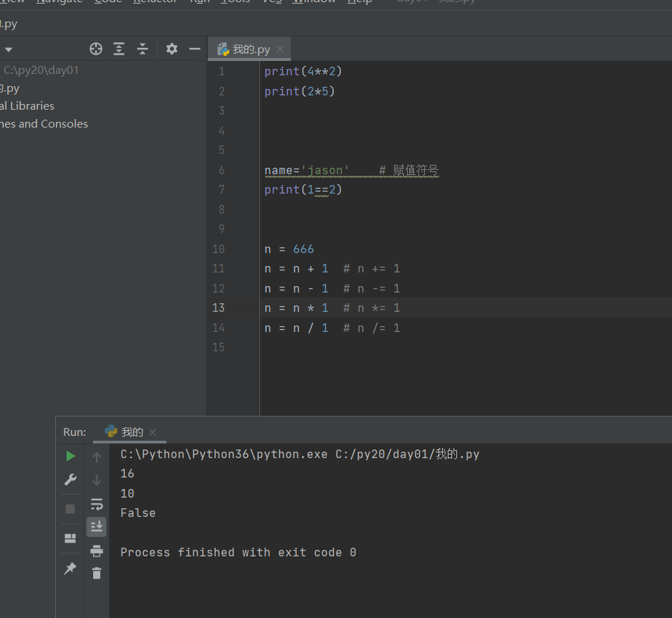The height and width of the screenshot is (618, 672).
Task: Select Scratches and Consoles tree item
Action: (x=44, y=124)
